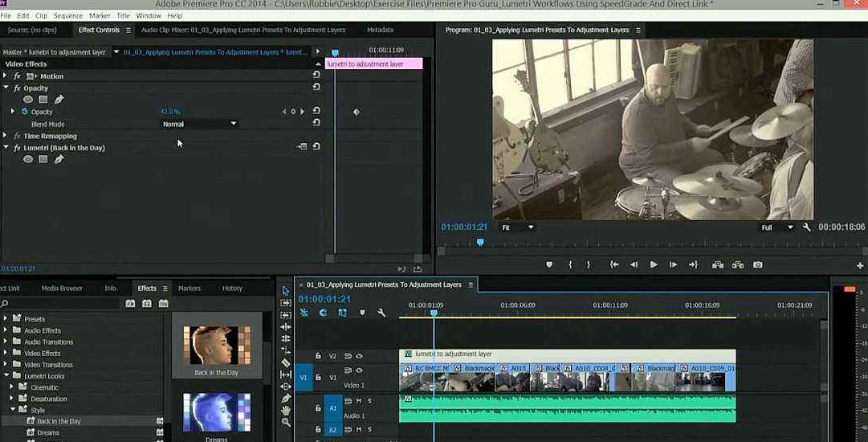This screenshot has height=442, width=868.
Task: Select the Pen tool in Tools panel
Action: (x=286, y=399)
